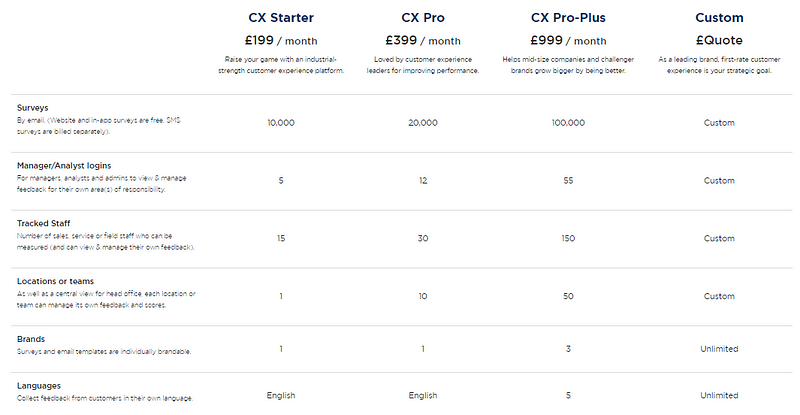800x415 pixels.
Task: Select the Languages feature heading
Action: (x=40, y=384)
